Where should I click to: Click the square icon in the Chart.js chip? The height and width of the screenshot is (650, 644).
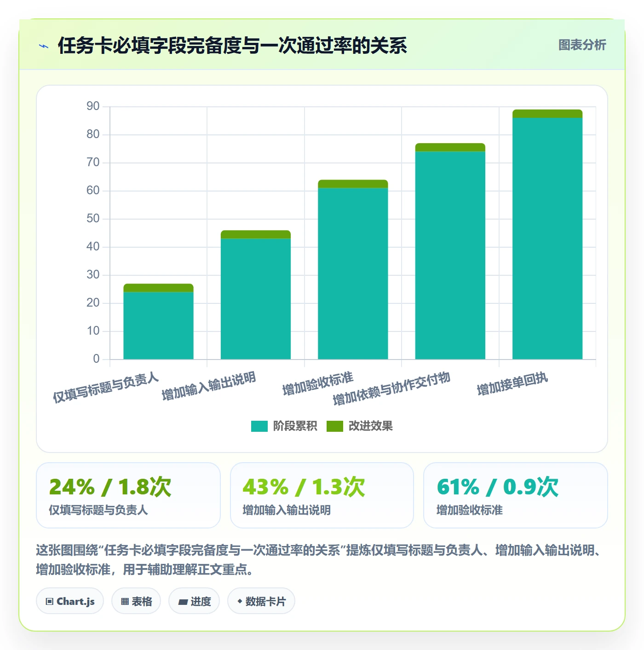point(50,602)
